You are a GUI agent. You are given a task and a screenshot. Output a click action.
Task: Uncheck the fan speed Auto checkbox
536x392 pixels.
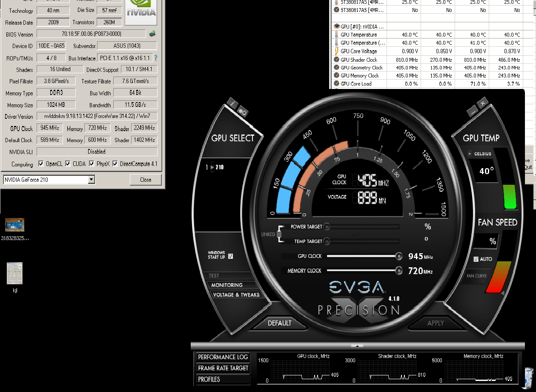point(476,259)
